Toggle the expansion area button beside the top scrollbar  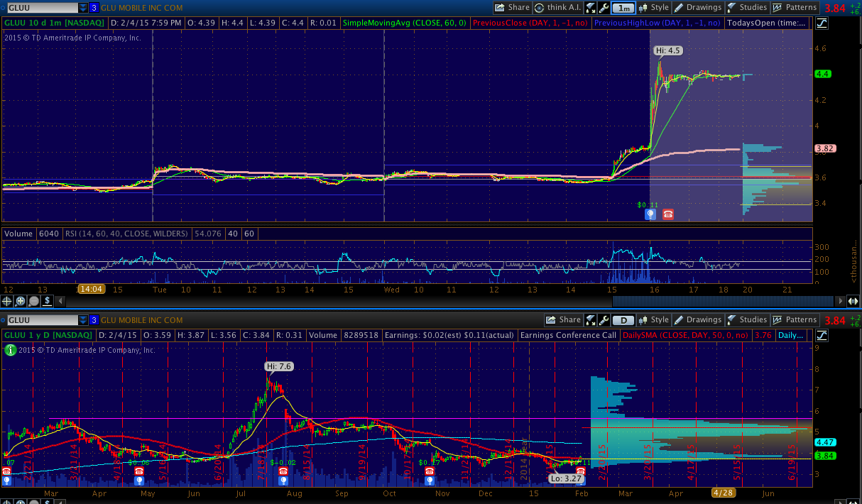[x=853, y=301]
